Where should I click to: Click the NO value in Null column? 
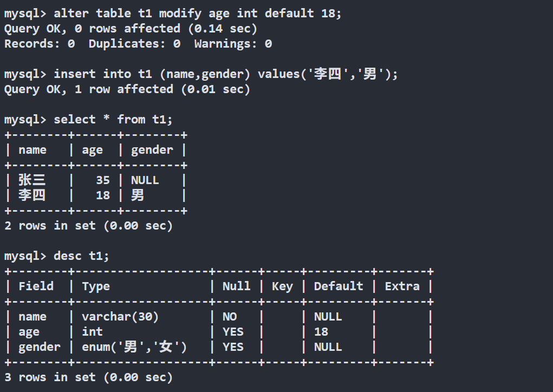point(230,317)
